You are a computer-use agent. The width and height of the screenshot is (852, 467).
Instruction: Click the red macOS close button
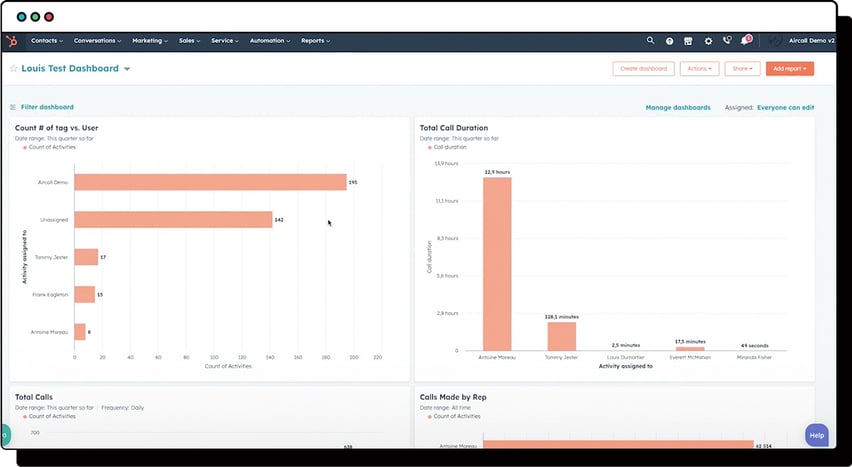pyautogui.click(x=49, y=17)
